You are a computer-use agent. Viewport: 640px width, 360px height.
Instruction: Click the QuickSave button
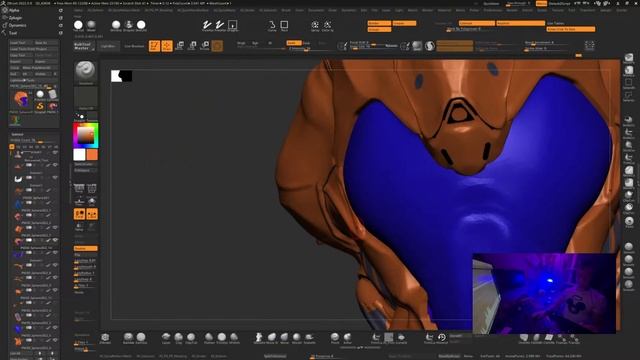coord(491,3)
